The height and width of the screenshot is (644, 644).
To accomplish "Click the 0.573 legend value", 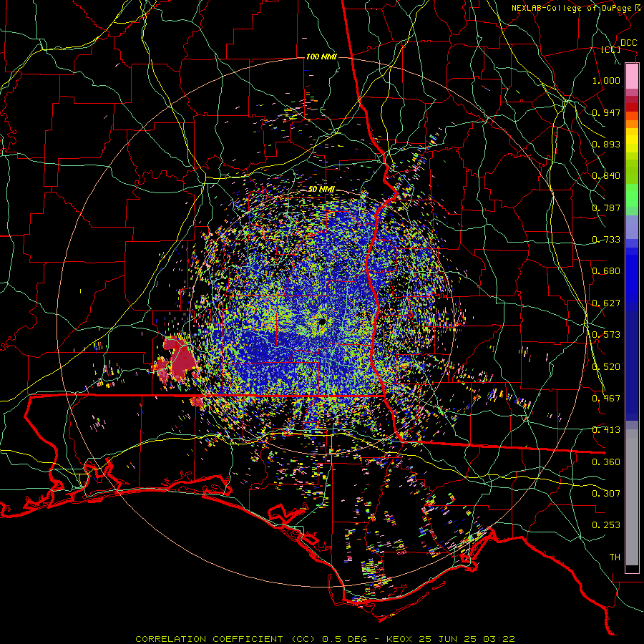I will (606, 335).
